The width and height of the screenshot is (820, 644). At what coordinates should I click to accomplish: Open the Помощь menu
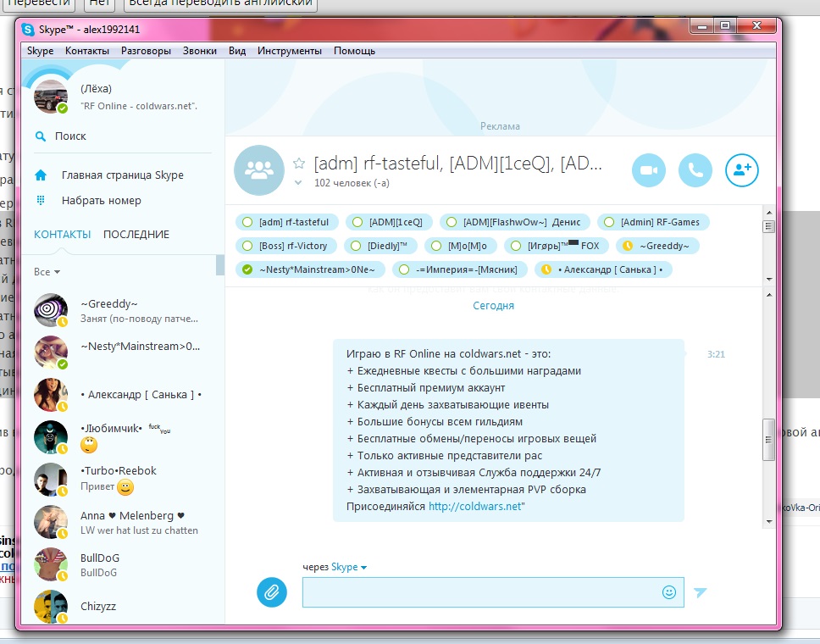(354, 51)
